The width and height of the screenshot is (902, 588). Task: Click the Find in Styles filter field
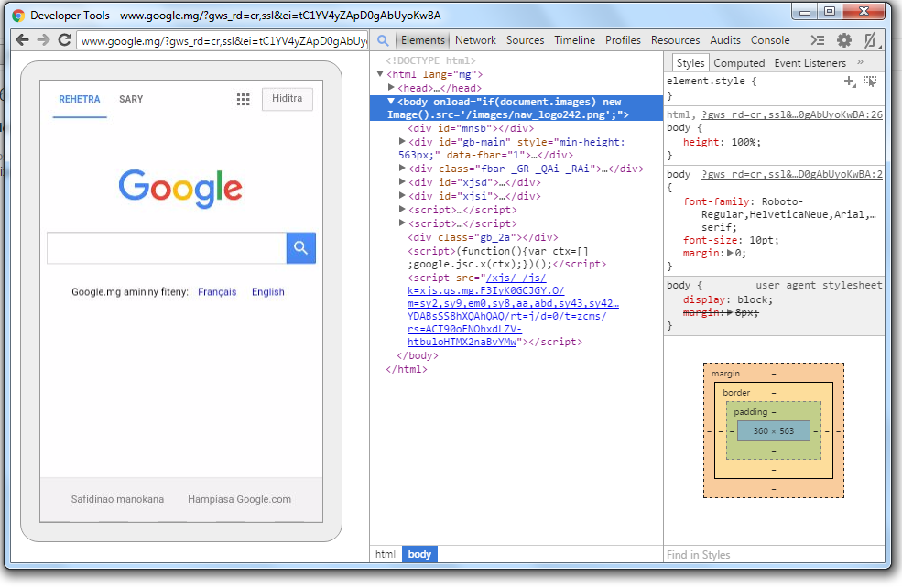point(774,555)
